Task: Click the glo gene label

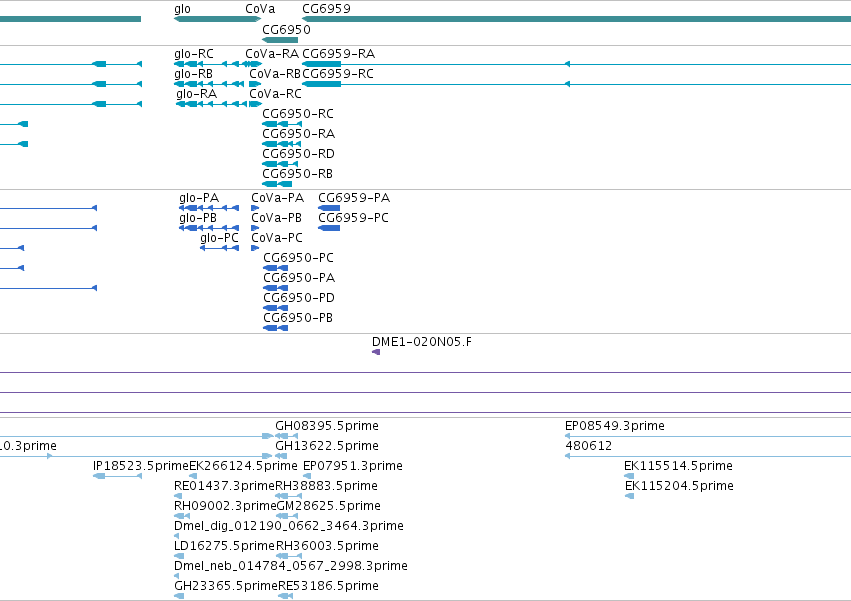Action: point(182,9)
